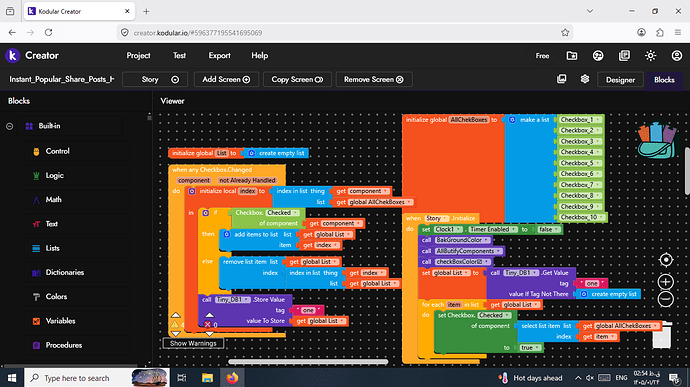This screenshot has width=690, height=387.
Task: Open Firefox from the Windows taskbar
Action: 232,378
